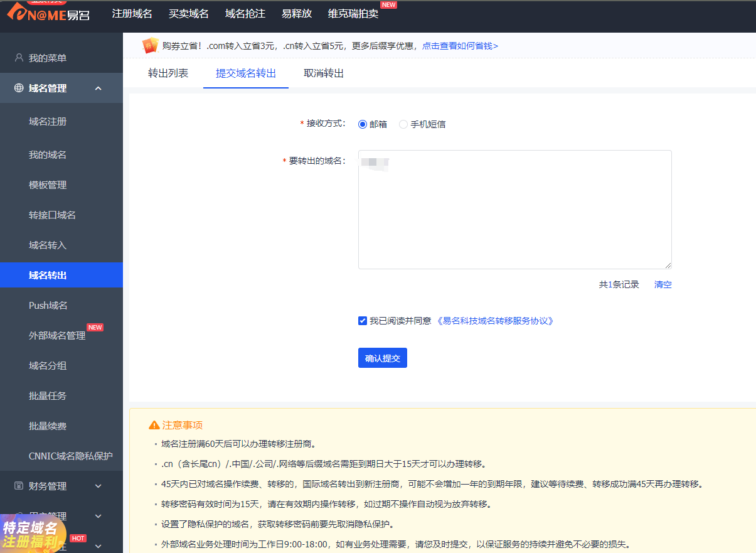This screenshot has height=553, width=756.
Task: Go to Push域名 in sidebar
Action: [48, 305]
